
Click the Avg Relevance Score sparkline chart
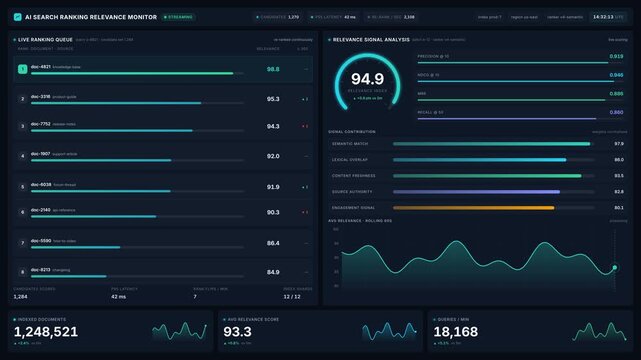click(x=389, y=331)
